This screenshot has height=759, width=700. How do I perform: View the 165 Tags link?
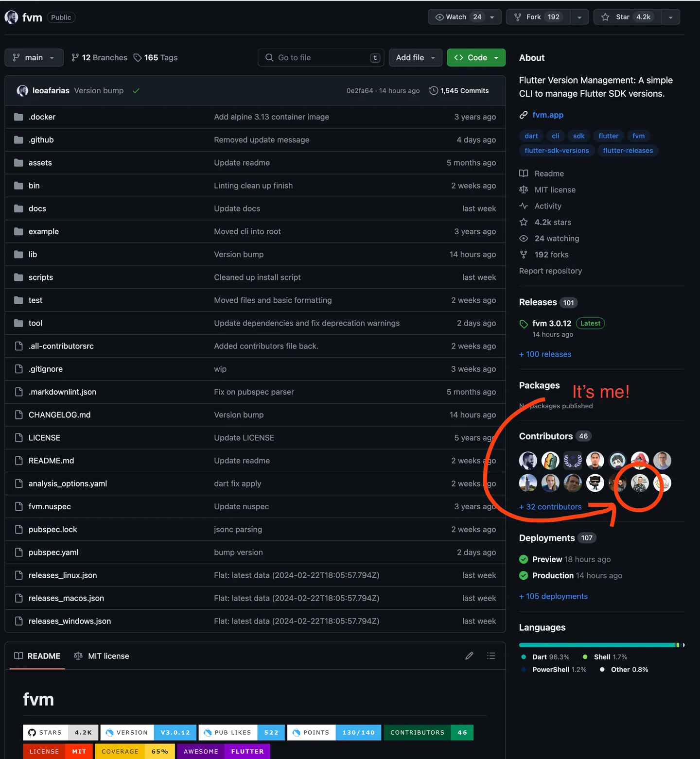click(x=156, y=57)
